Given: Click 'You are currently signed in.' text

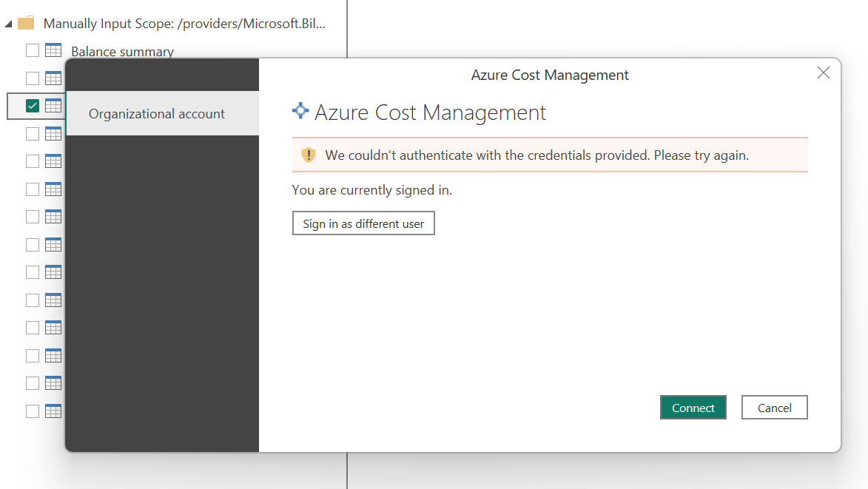Looking at the screenshot, I should (x=372, y=190).
